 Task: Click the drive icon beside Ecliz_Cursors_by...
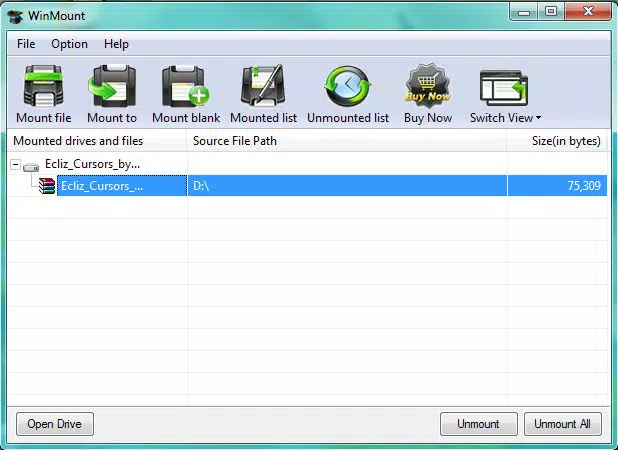pos(31,167)
